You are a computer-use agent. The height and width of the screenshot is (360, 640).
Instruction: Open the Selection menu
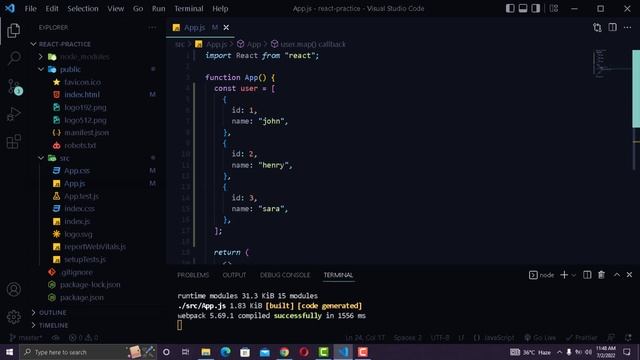click(83, 9)
